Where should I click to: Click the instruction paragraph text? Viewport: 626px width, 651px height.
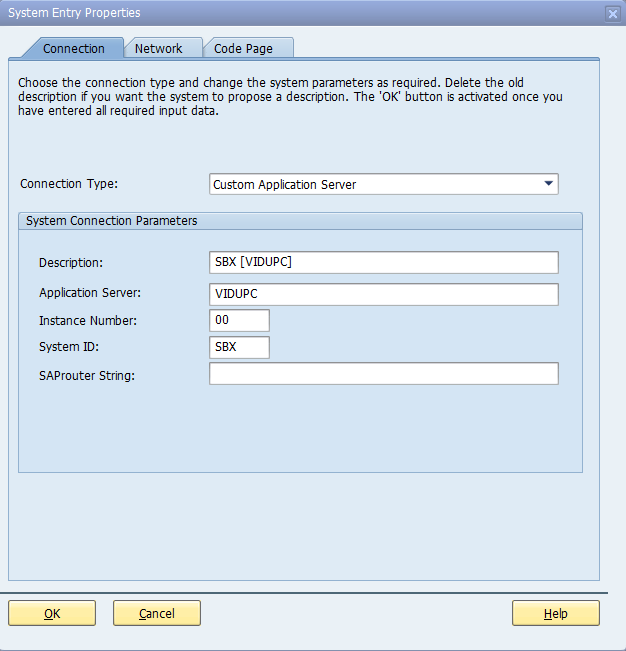290,97
